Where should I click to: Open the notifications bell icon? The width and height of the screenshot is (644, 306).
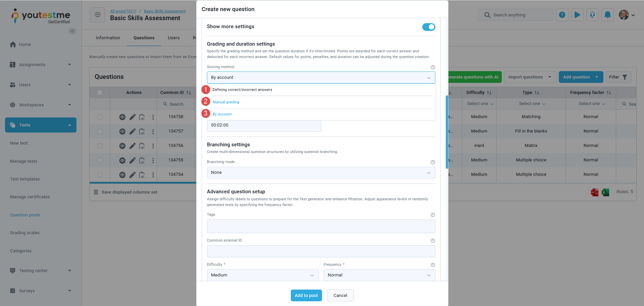click(607, 15)
